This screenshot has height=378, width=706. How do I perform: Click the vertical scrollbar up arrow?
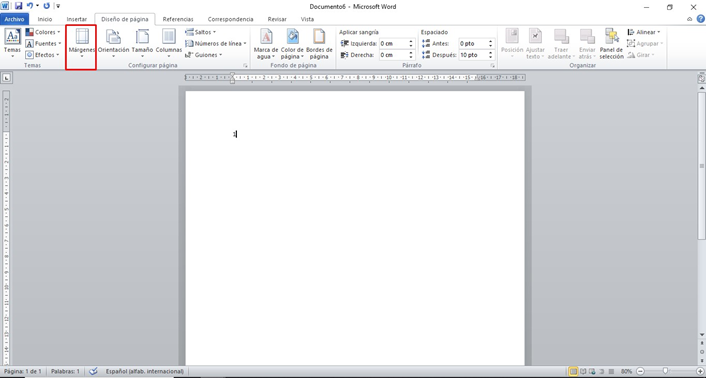701,88
